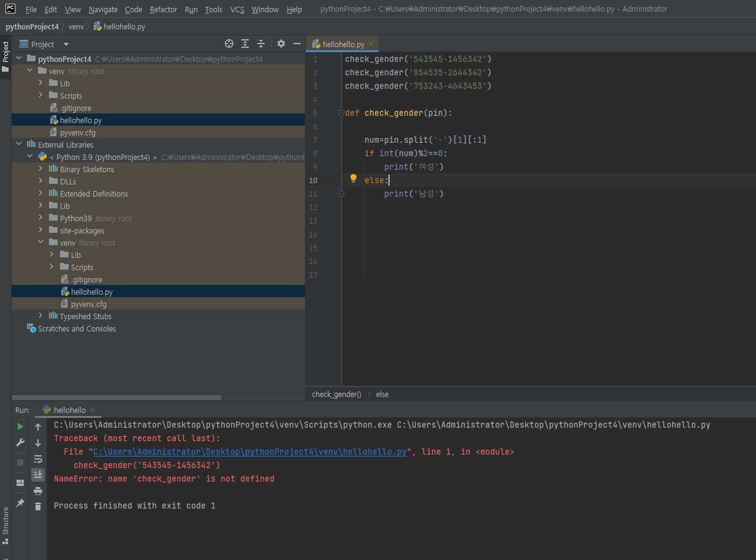Open Structure vertical sidebar tab
Viewport: 756px width, 560px height.
pyautogui.click(x=6, y=526)
